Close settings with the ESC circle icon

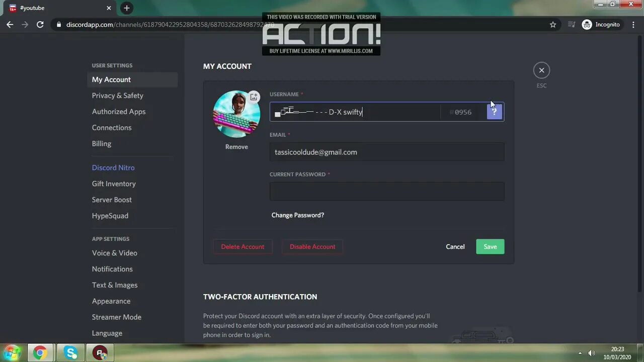coord(541,70)
